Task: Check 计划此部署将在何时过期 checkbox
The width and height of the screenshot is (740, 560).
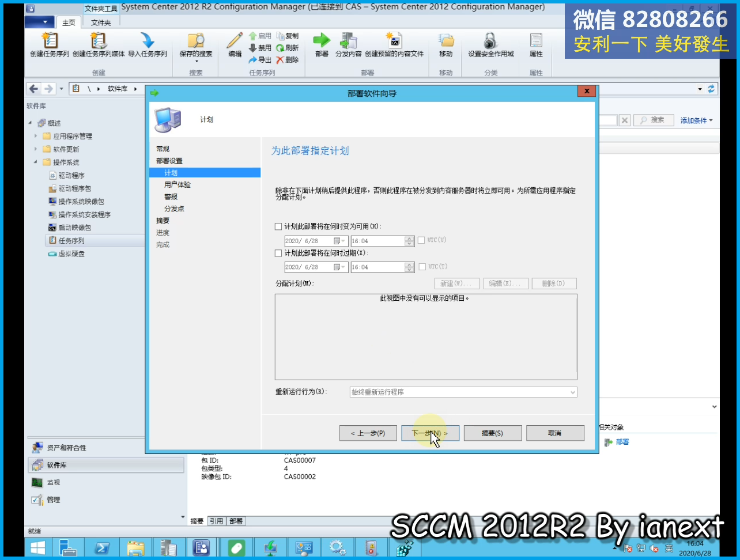Action: point(278,253)
